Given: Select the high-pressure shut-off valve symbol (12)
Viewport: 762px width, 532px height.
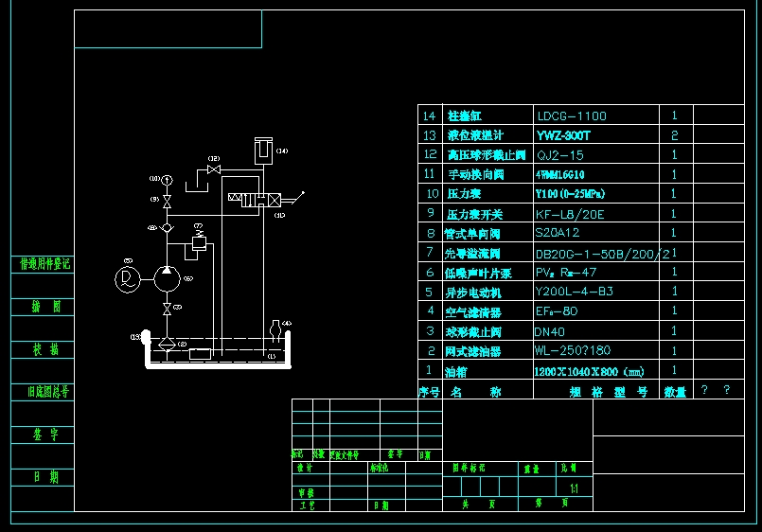Looking at the screenshot, I should (x=214, y=169).
